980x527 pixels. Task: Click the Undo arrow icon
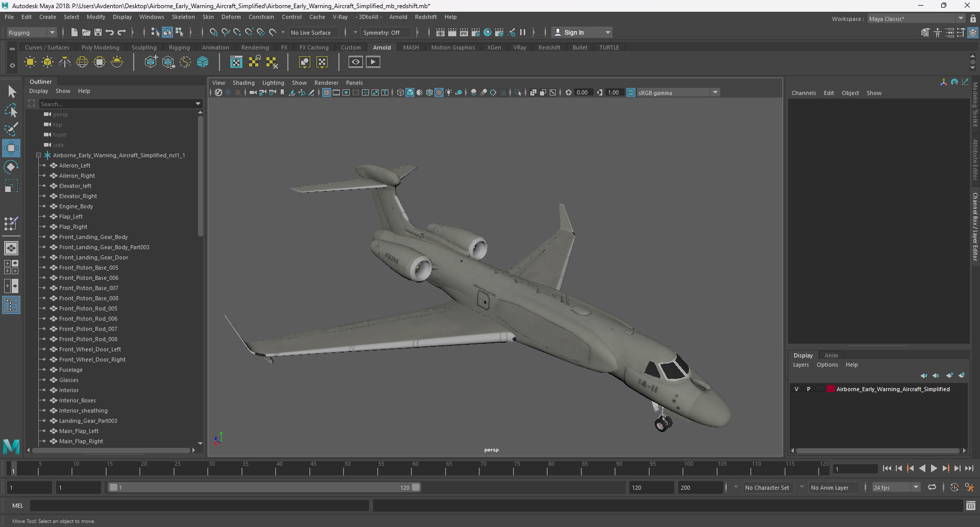coord(110,33)
